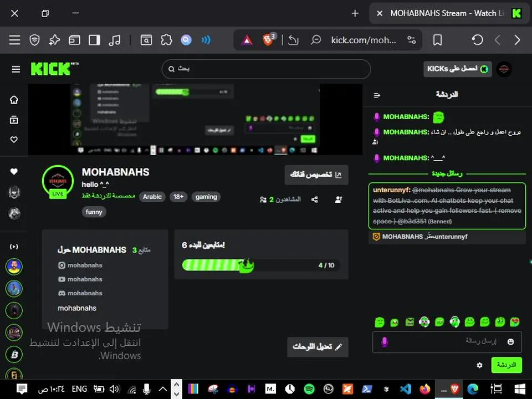Expand the system tray hidden icons chevron
Screen dimensions: 532x399
[x=163, y=389]
